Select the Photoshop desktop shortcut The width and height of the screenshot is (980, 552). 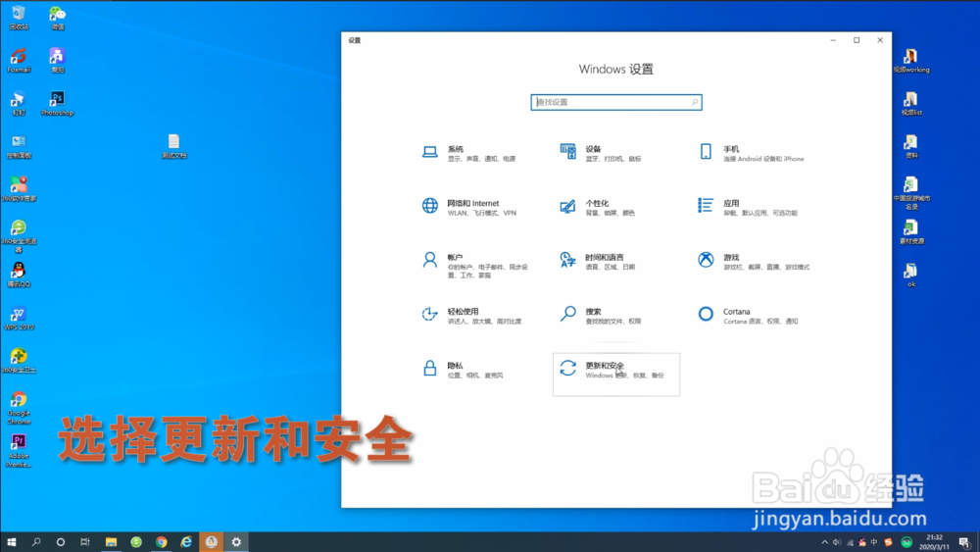tap(57, 103)
